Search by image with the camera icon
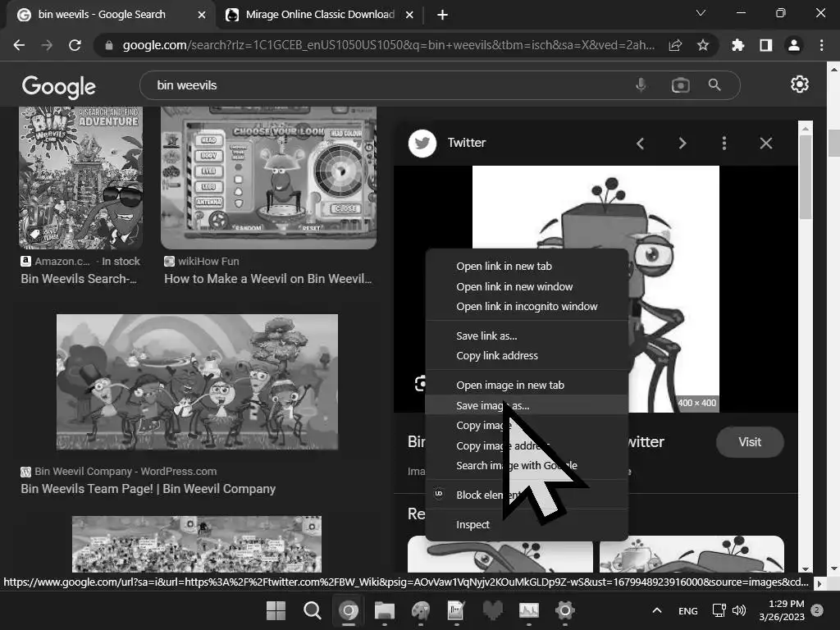 [x=680, y=85]
